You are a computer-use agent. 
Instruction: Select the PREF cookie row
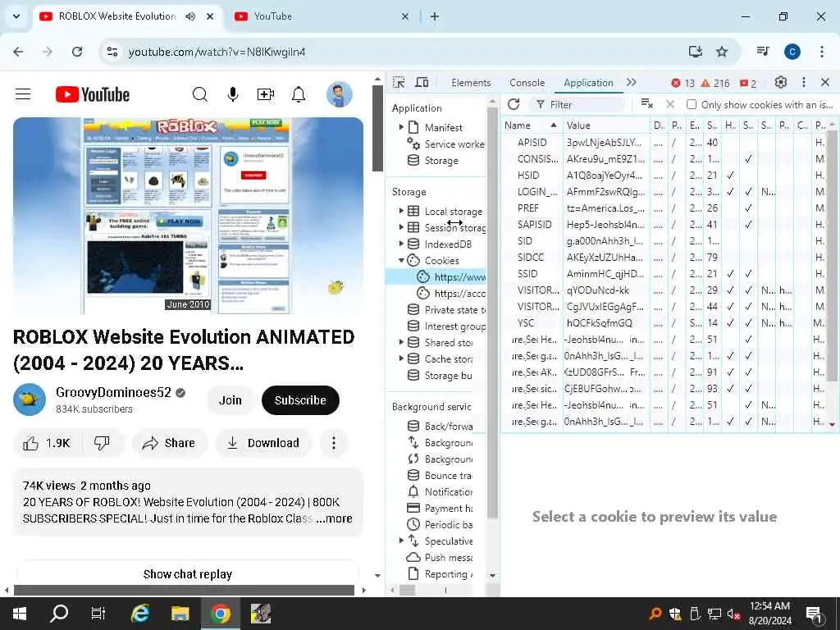pos(664,208)
